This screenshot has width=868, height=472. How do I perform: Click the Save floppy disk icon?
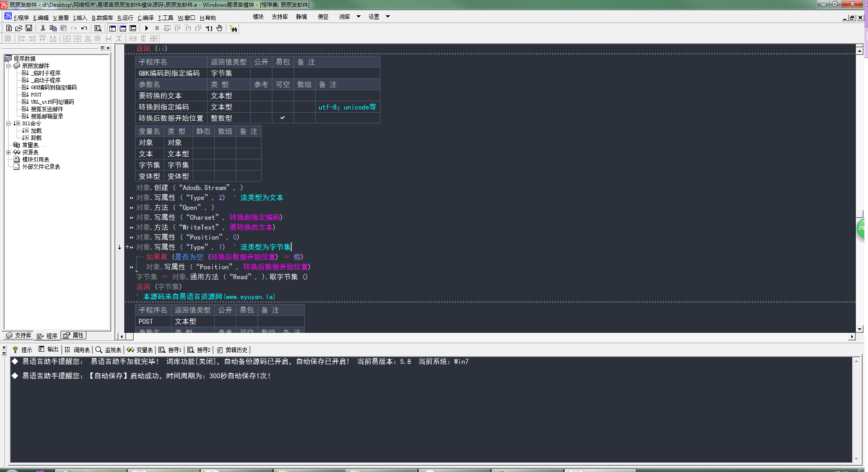click(x=29, y=28)
